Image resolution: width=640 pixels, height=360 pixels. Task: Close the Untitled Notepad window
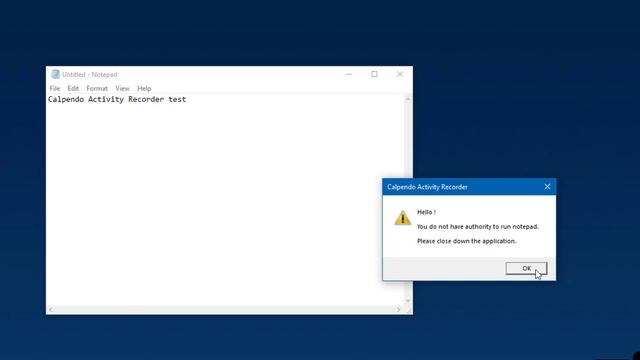pyautogui.click(x=400, y=74)
